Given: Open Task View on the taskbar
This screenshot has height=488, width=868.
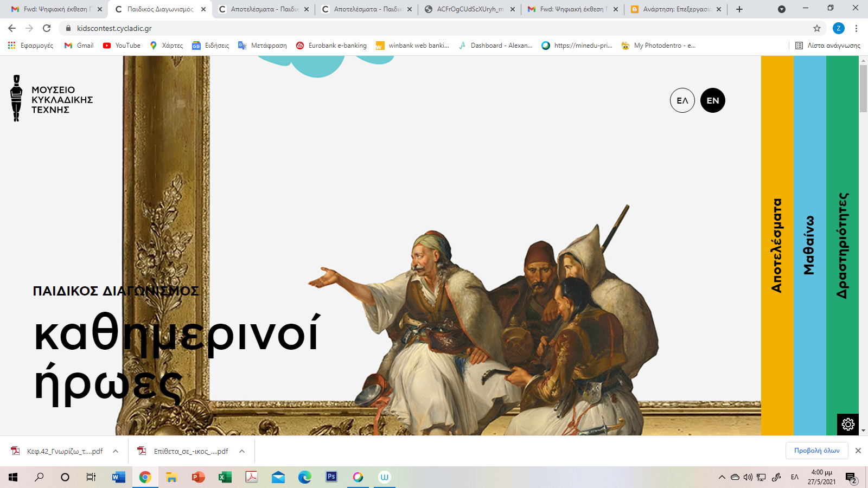Looking at the screenshot, I should click(x=91, y=477).
